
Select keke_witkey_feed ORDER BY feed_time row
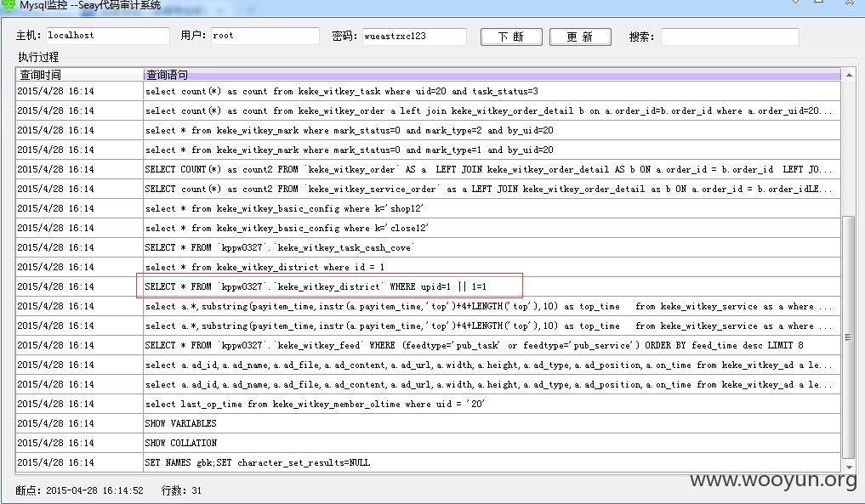[428, 345]
